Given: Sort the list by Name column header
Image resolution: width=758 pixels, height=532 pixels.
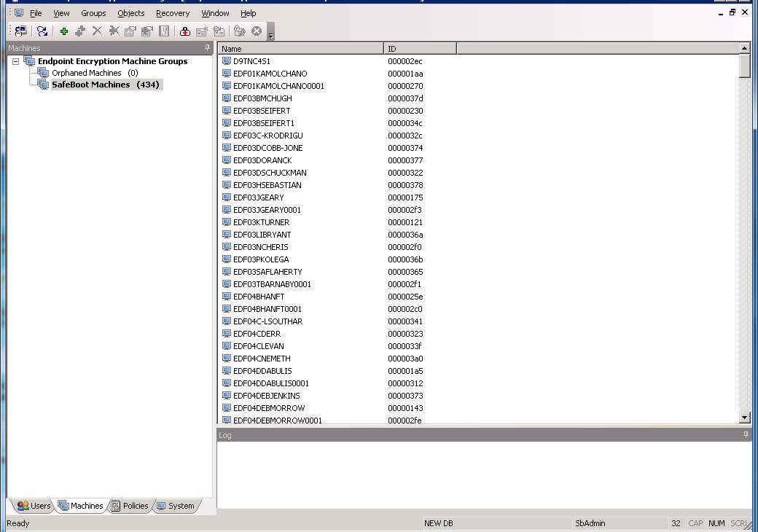Looking at the screenshot, I should 300,49.
